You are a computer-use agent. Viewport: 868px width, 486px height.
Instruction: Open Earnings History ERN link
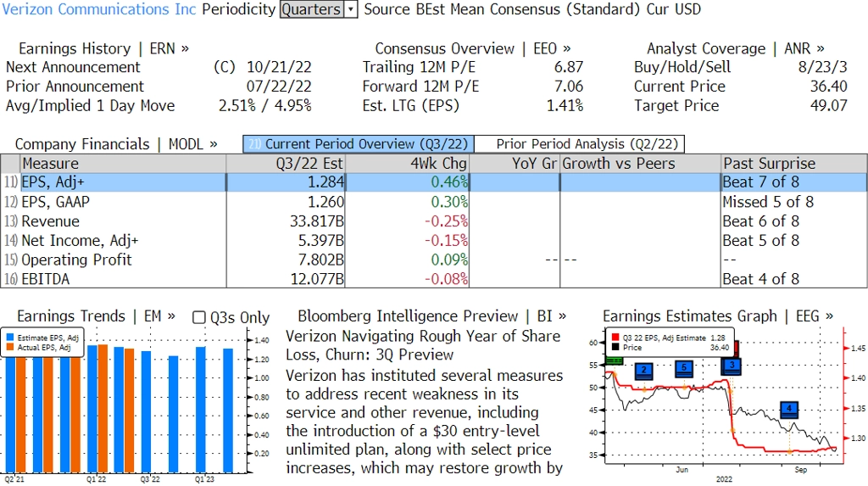pyautogui.click(x=103, y=48)
